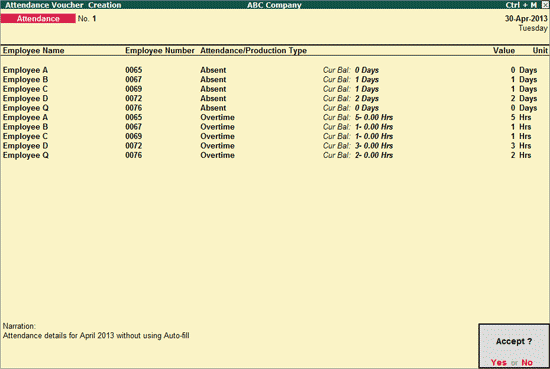This screenshot has width=550, height=369.
Task: Click Cur Bal 5- 0.00 Hrs entry
Action: pyautogui.click(x=358, y=118)
